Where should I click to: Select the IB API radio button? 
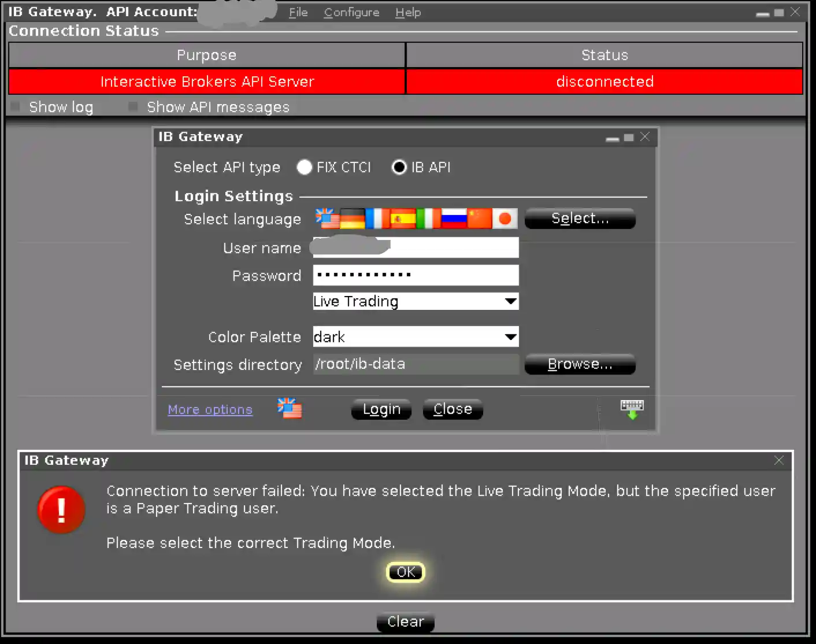pos(399,167)
